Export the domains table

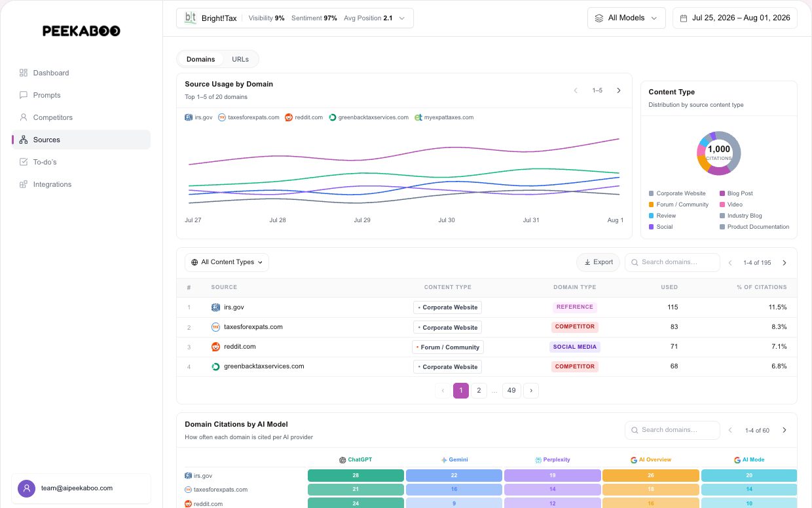(x=598, y=262)
